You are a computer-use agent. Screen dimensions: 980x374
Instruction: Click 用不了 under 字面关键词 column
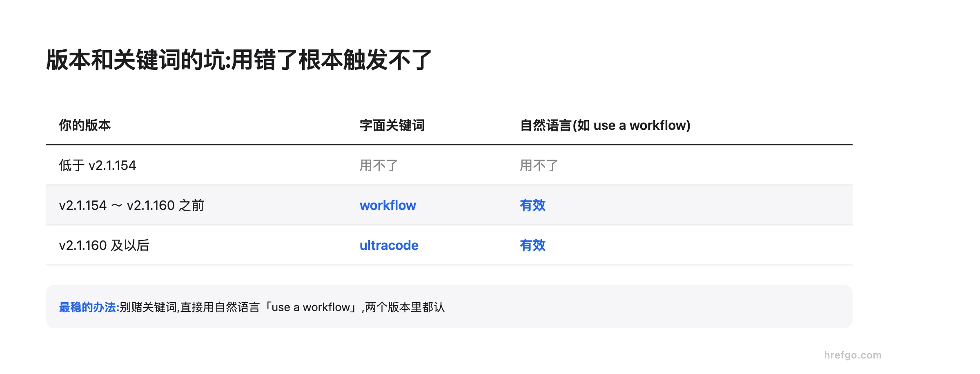379,165
